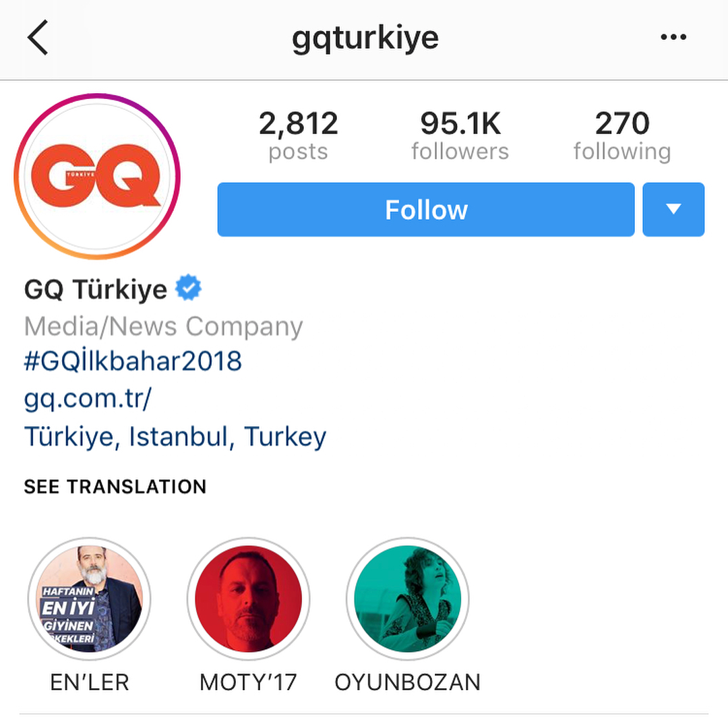Open the three-dot options menu

(673, 37)
